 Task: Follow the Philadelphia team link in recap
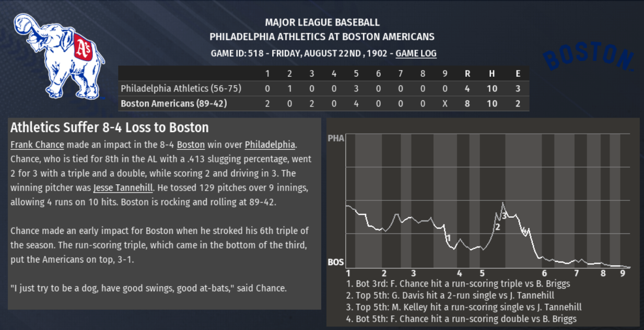click(270, 145)
